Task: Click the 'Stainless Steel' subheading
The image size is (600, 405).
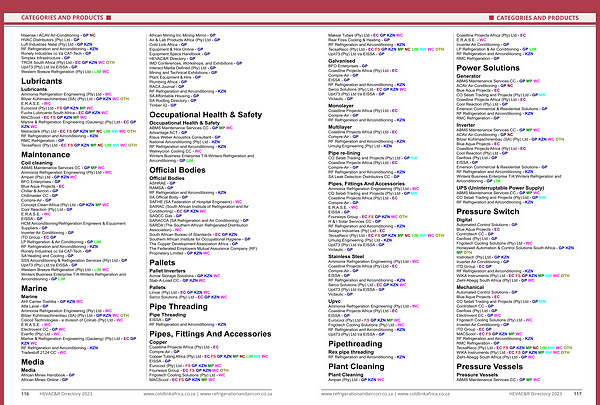Action: click(346, 256)
